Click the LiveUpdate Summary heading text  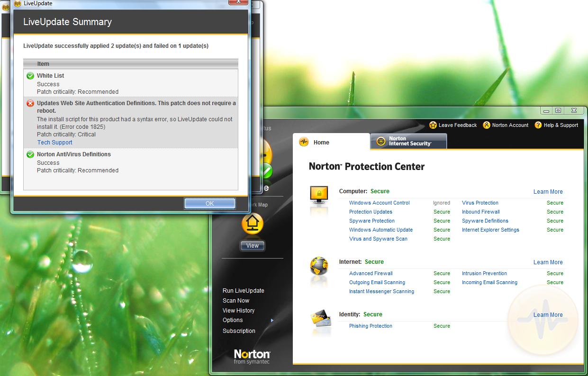[x=67, y=22]
